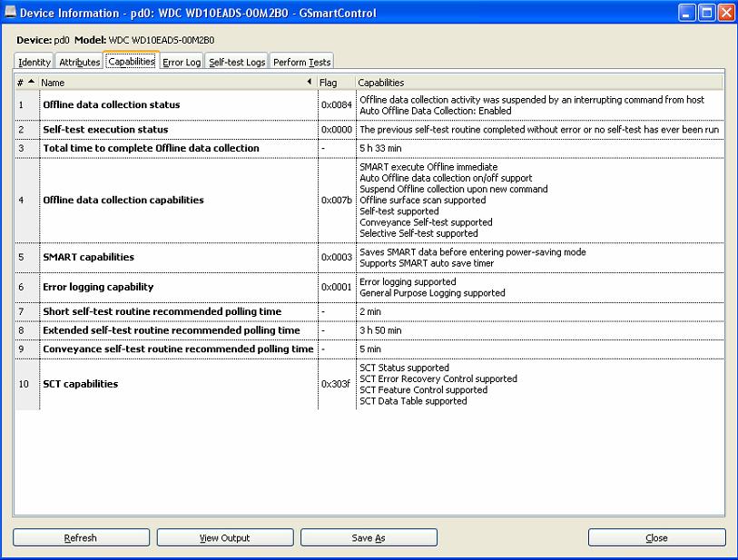Maximize the Device Information window
The image size is (738, 560).
tap(706, 13)
